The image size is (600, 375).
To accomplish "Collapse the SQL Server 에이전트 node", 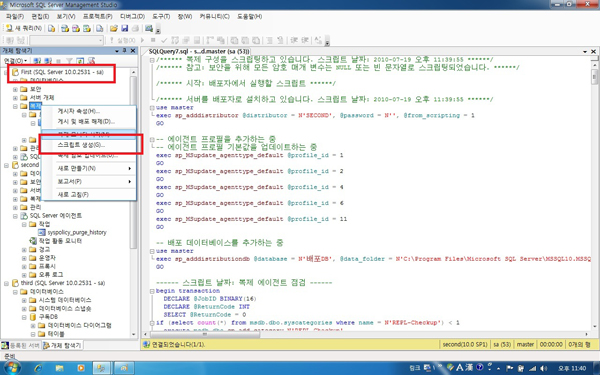I will point(15,216).
